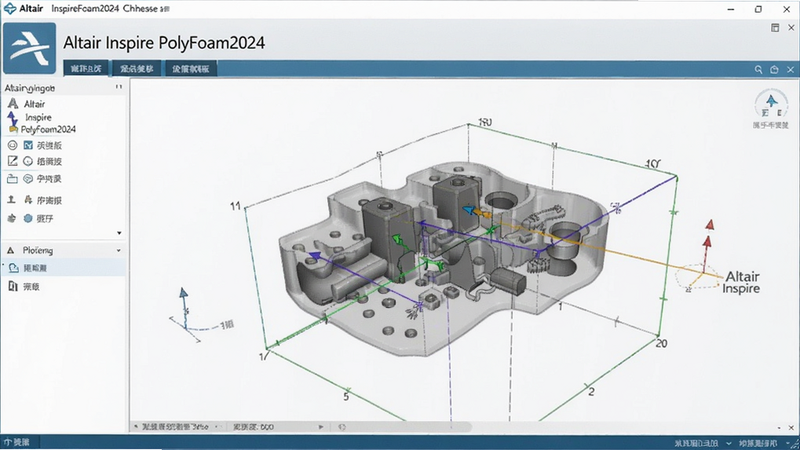Click dimension label 17 at the bounding box corner
The height and width of the screenshot is (450, 800).
(263, 356)
